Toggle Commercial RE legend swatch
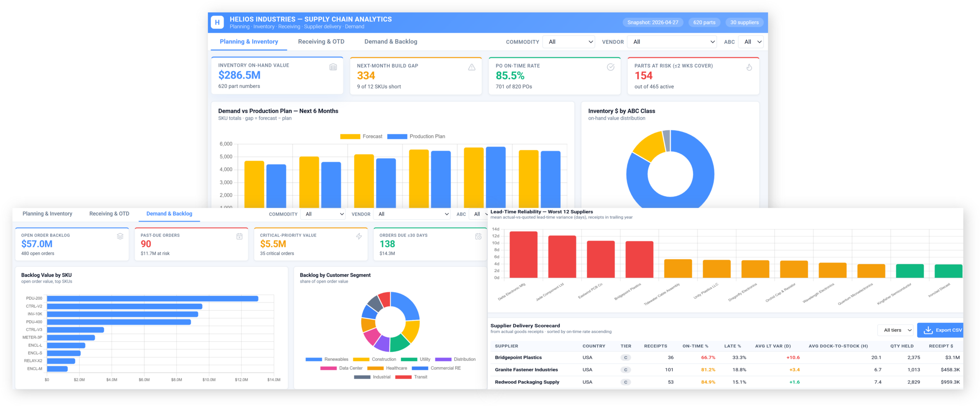 [420, 368]
